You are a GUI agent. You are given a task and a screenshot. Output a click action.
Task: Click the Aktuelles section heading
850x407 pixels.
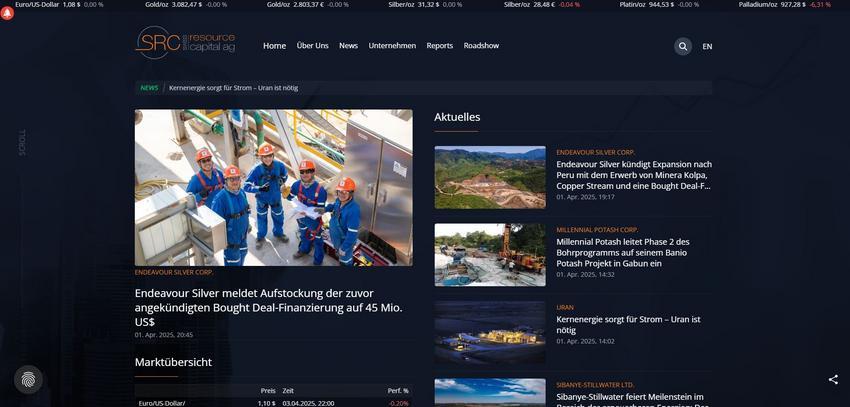coord(457,117)
